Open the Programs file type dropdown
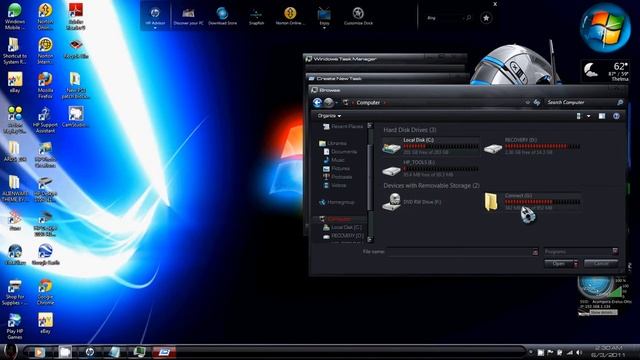Viewport: 640px width, 360px height. click(x=582, y=251)
